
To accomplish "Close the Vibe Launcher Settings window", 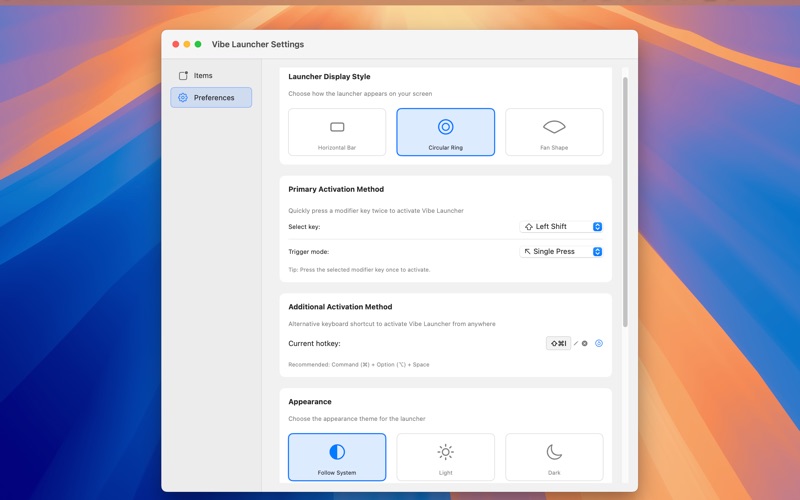I will point(176,44).
